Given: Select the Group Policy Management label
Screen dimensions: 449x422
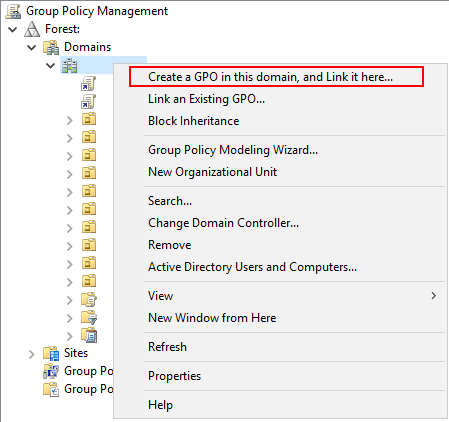Looking at the screenshot, I should 97,11.
